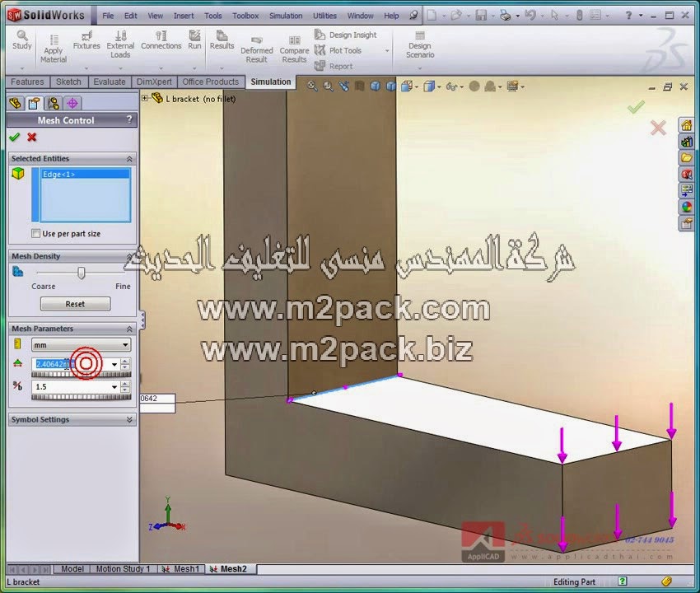Open the Study tool in Simulation ribbon
The image size is (700, 593).
(22, 40)
